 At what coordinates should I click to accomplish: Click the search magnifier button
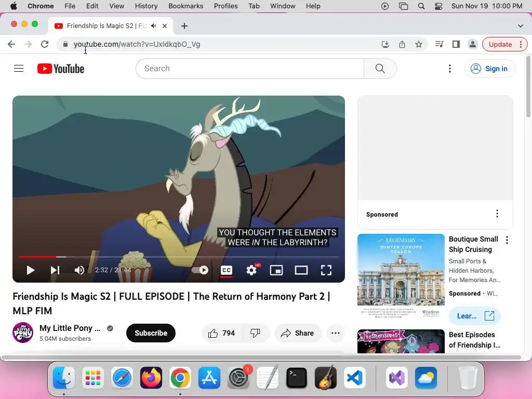380,69
